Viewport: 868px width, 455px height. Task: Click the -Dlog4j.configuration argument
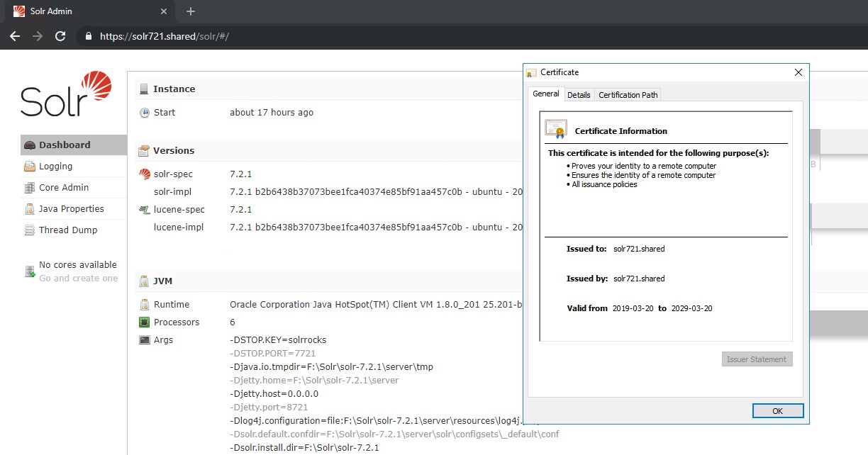[x=377, y=421]
